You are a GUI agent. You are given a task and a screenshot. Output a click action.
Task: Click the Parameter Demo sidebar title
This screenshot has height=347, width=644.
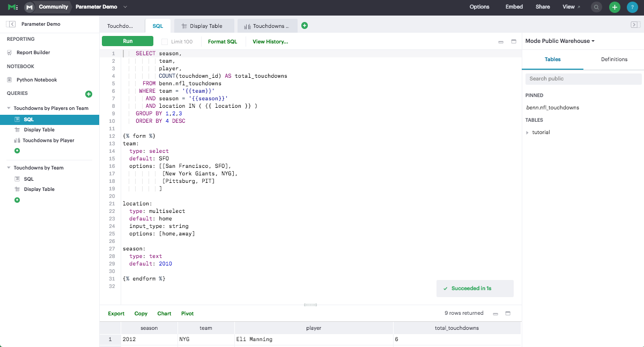click(x=41, y=24)
